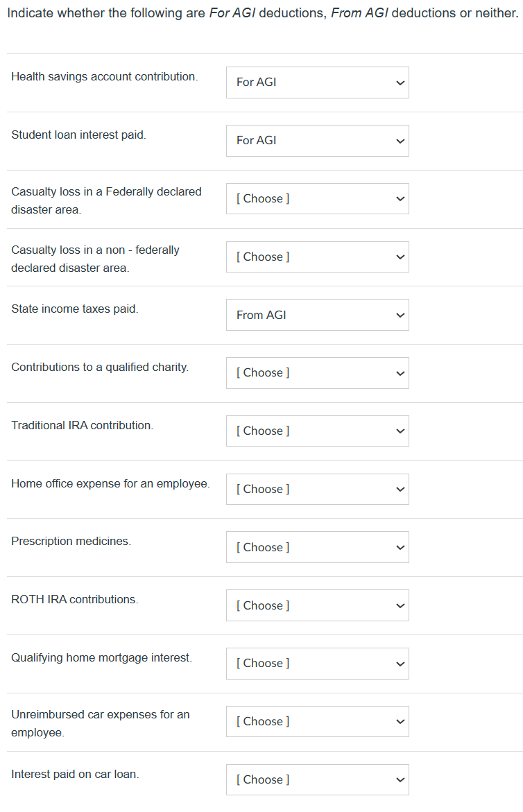Click the chevron beside For AGI answer
The image size is (523, 812).
(400, 83)
